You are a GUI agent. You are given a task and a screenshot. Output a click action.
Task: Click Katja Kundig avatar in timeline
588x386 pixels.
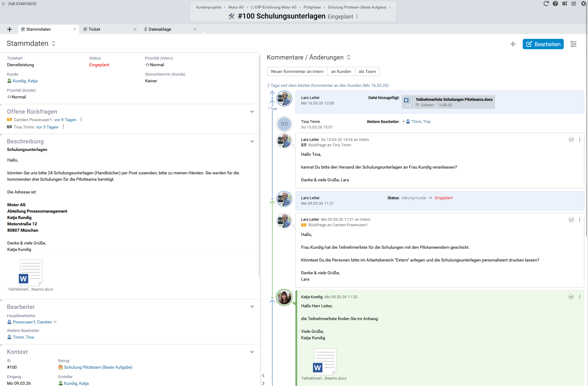tap(284, 297)
